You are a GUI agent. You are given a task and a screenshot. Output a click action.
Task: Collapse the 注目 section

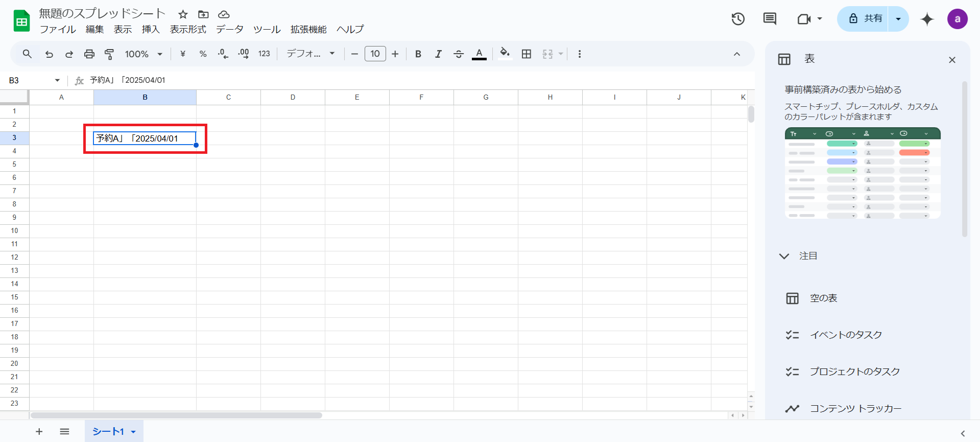pos(784,256)
